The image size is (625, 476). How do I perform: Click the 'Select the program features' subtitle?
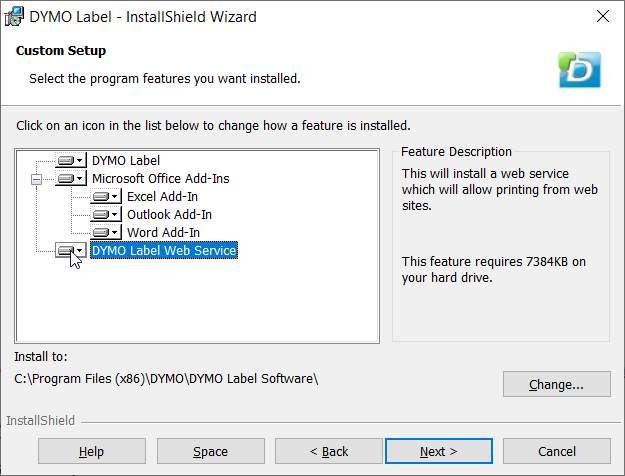pyautogui.click(x=165, y=79)
